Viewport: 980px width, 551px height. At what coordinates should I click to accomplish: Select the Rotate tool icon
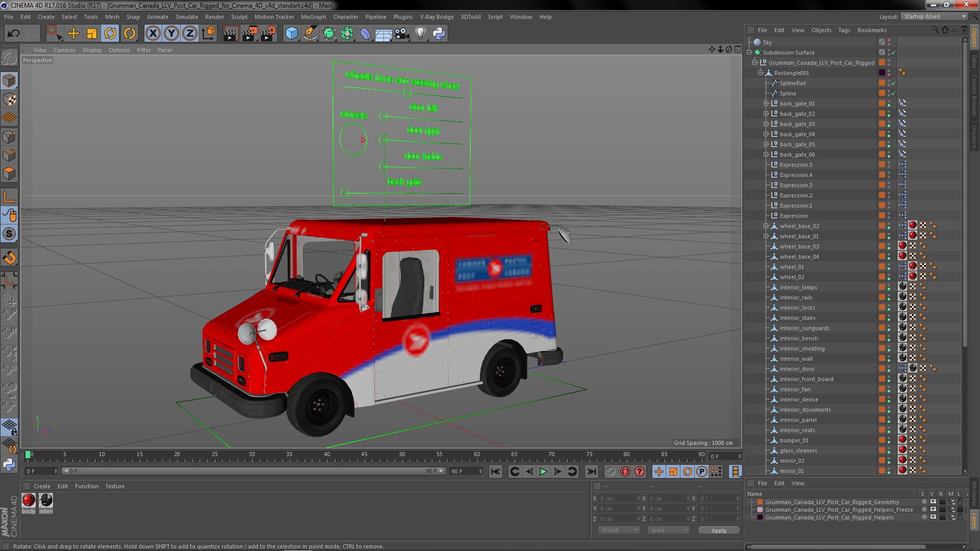110,34
